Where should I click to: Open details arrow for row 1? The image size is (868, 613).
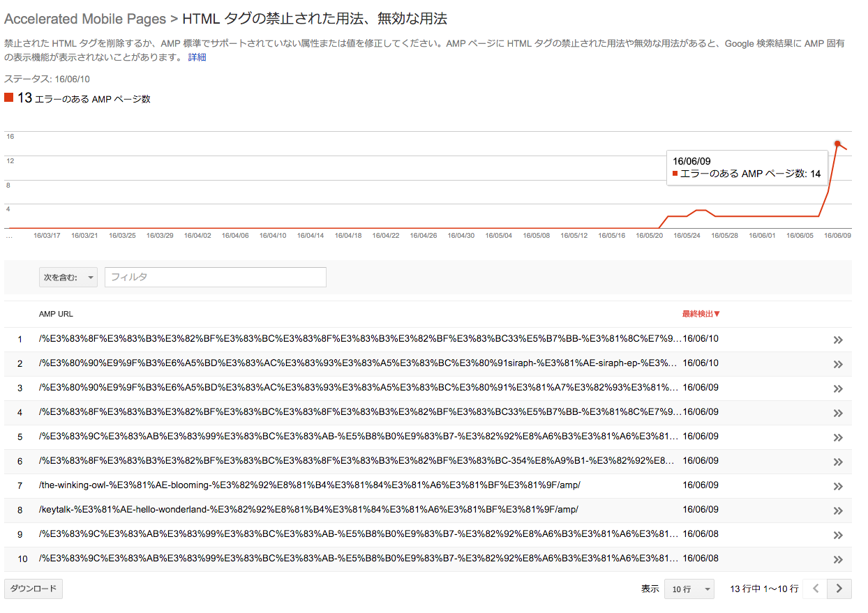(x=838, y=340)
